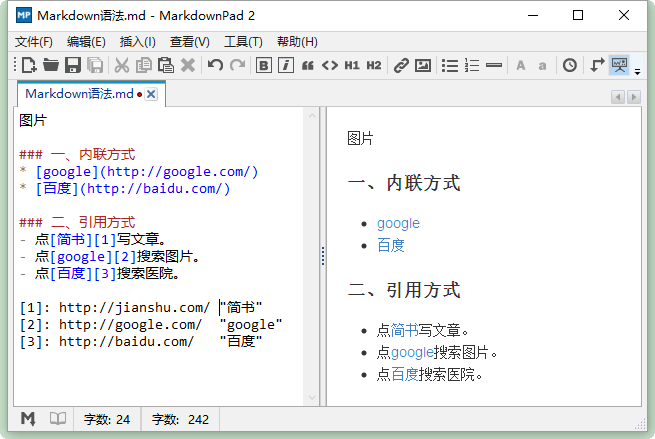
Task: Insert a hyperlink with chain icon
Action: tap(401, 65)
